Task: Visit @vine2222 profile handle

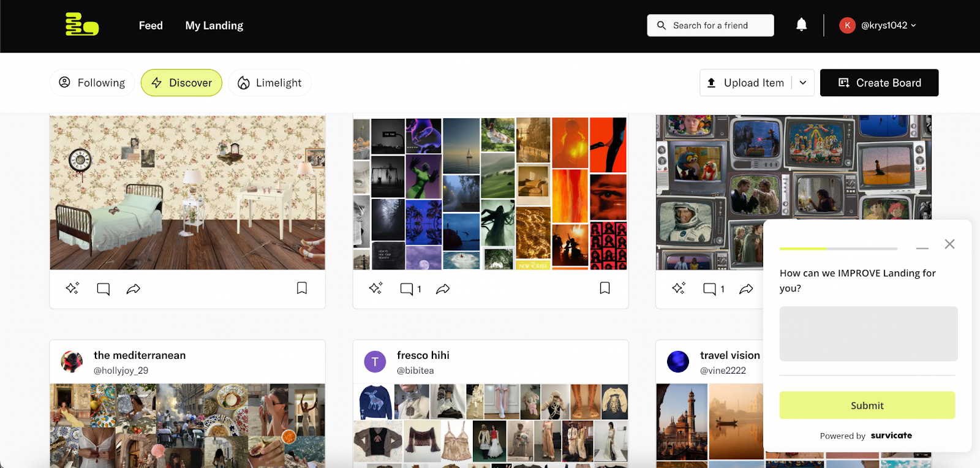Action: click(x=723, y=371)
